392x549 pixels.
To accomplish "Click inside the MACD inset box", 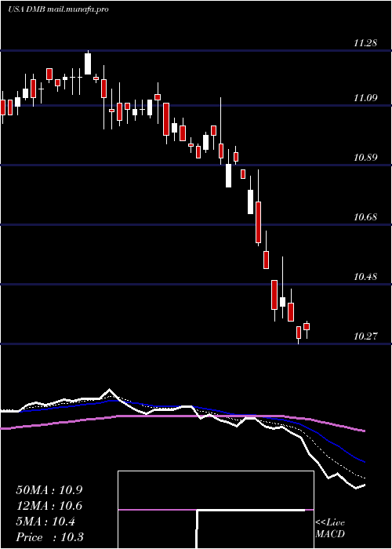I will click(216, 510).
